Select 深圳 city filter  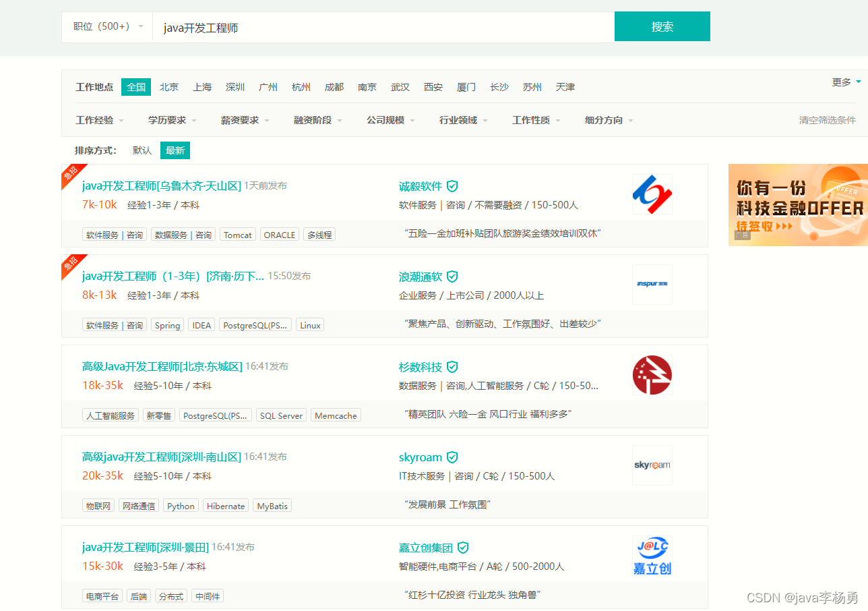[x=235, y=87]
